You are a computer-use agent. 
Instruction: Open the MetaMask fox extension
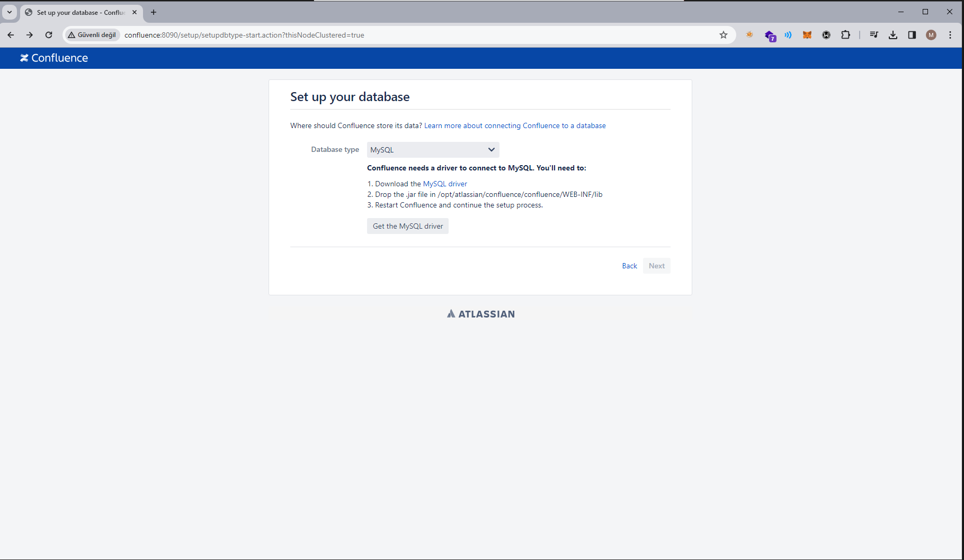pyautogui.click(x=807, y=35)
